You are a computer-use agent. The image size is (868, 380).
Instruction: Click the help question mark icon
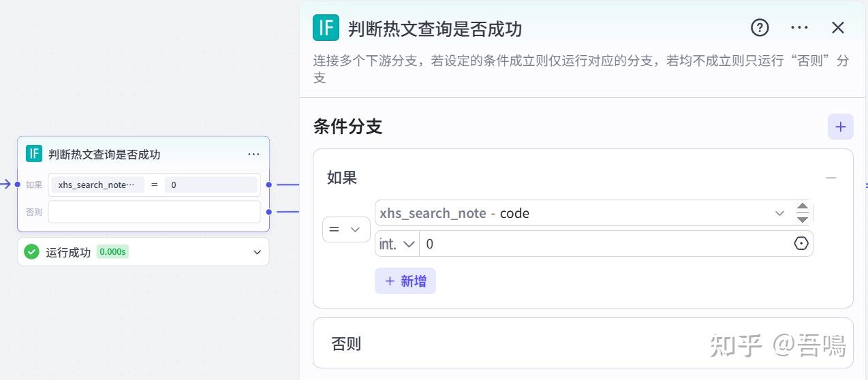point(760,28)
